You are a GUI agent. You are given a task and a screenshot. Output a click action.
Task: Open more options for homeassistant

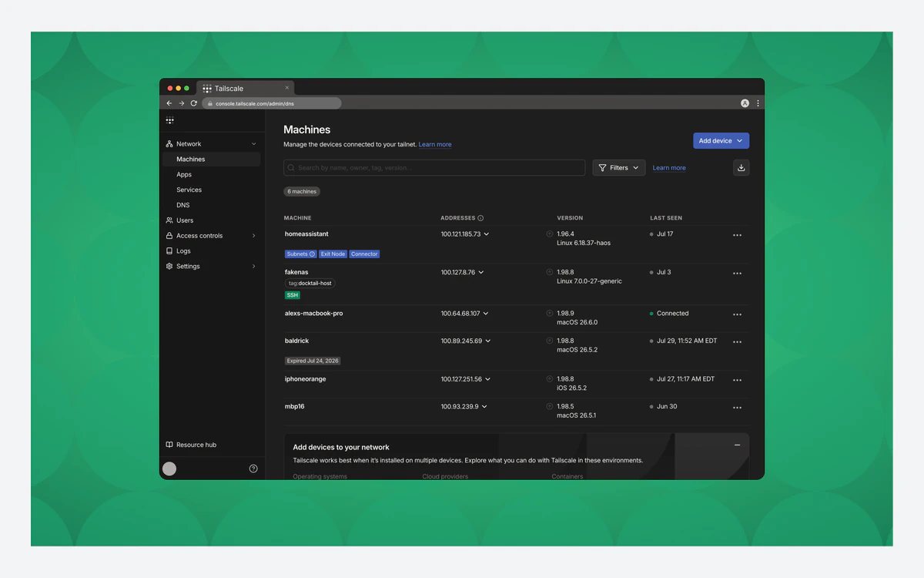pyautogui.click(x=737, y=235)
